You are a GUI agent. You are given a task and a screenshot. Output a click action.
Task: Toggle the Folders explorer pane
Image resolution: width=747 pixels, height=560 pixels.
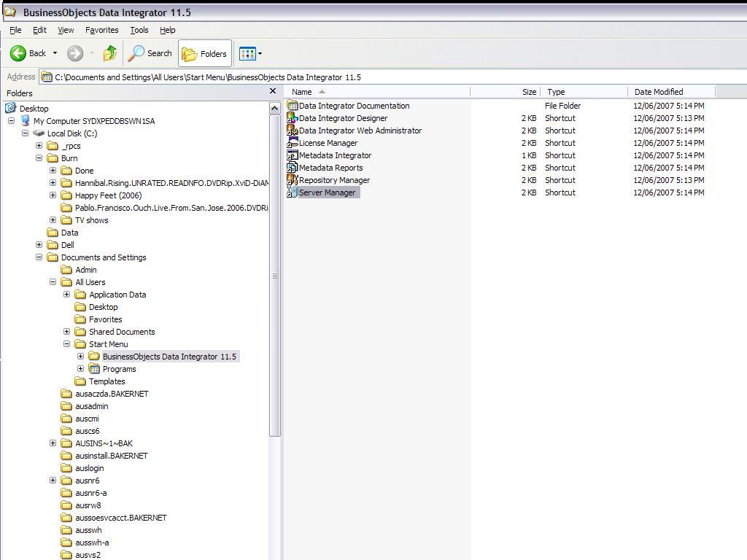[x=204, y=52]
